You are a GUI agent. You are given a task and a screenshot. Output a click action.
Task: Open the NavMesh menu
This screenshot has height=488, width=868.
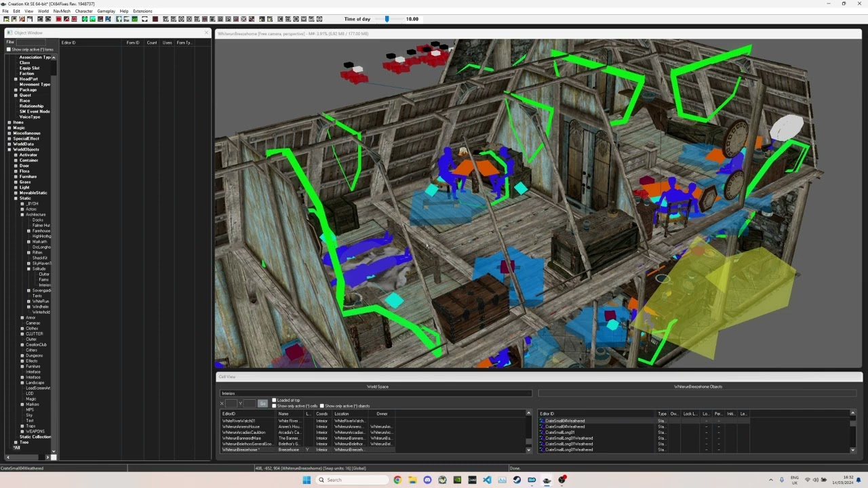point(62,11)
